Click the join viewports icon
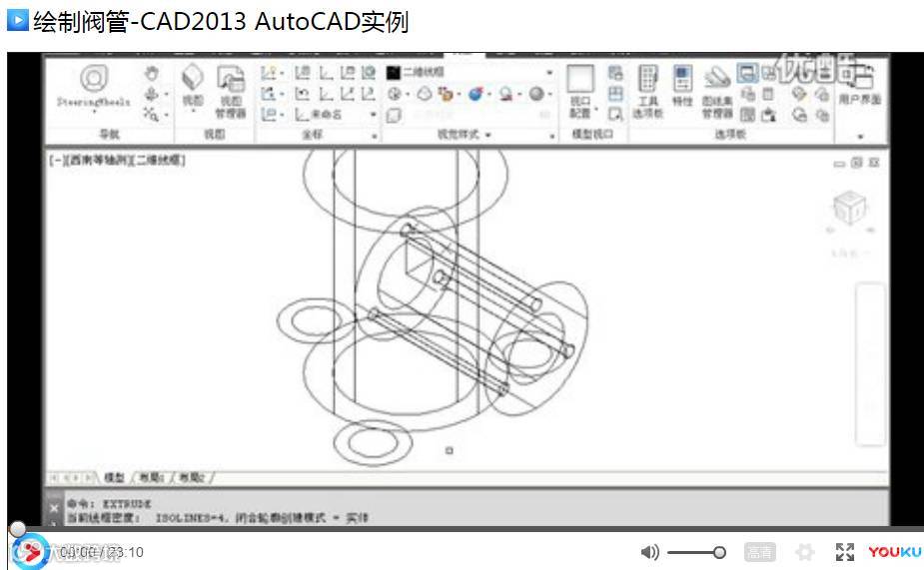 click(x=615, y=94)
